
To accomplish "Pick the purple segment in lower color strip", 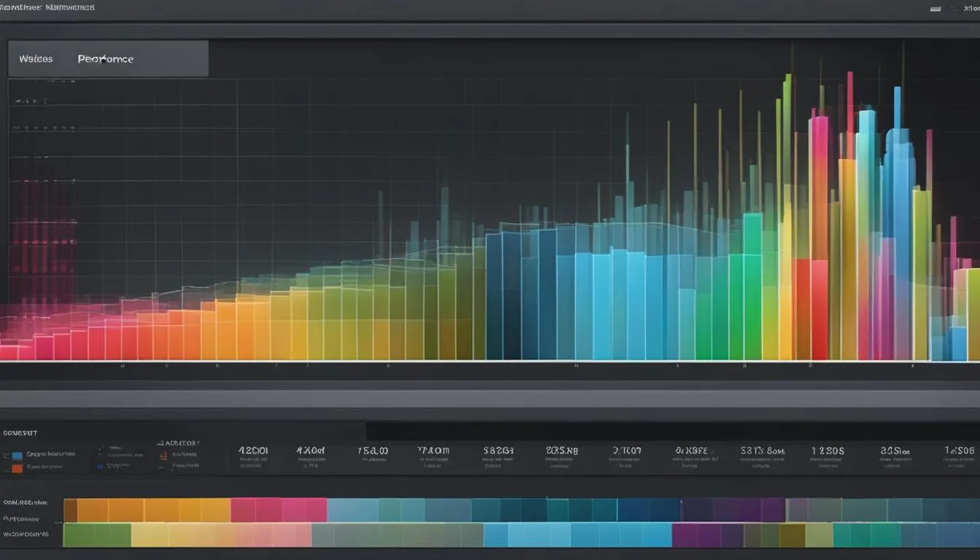I will (x=707, y=535).
